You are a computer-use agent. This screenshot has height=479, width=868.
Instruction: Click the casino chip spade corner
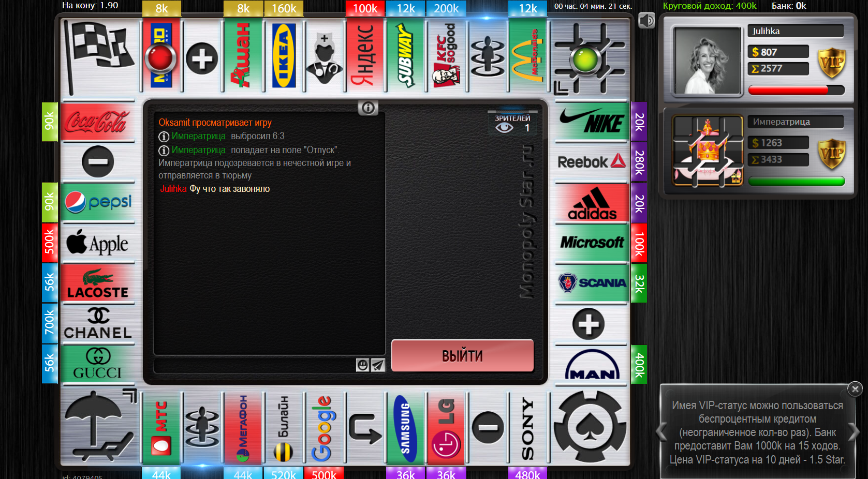click(x=590, y=427)
